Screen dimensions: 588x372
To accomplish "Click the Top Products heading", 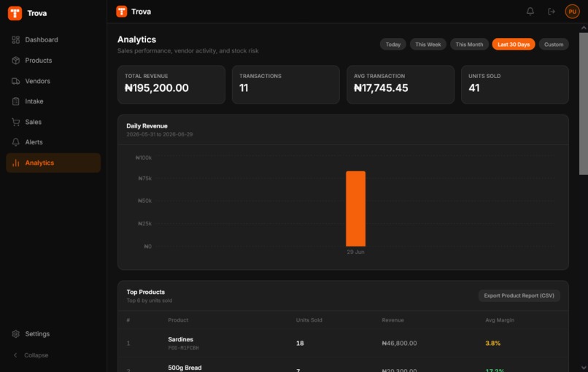I will coord(145,292).
